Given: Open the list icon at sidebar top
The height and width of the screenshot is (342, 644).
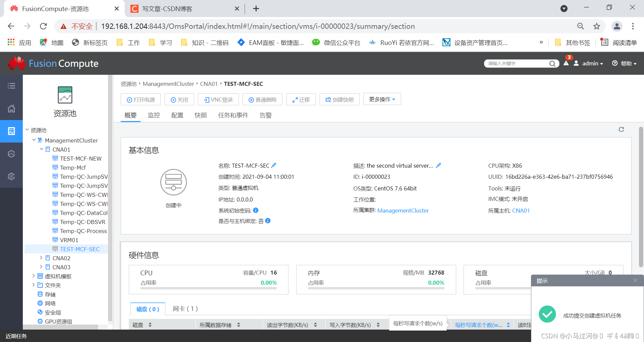Looking at the screenshot, I should 11,86.
